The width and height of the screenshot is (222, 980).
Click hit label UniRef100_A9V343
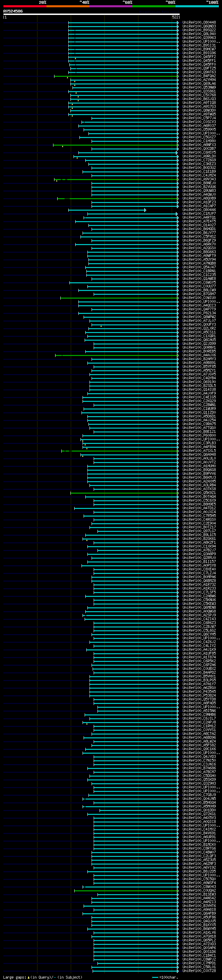(199, 179)
